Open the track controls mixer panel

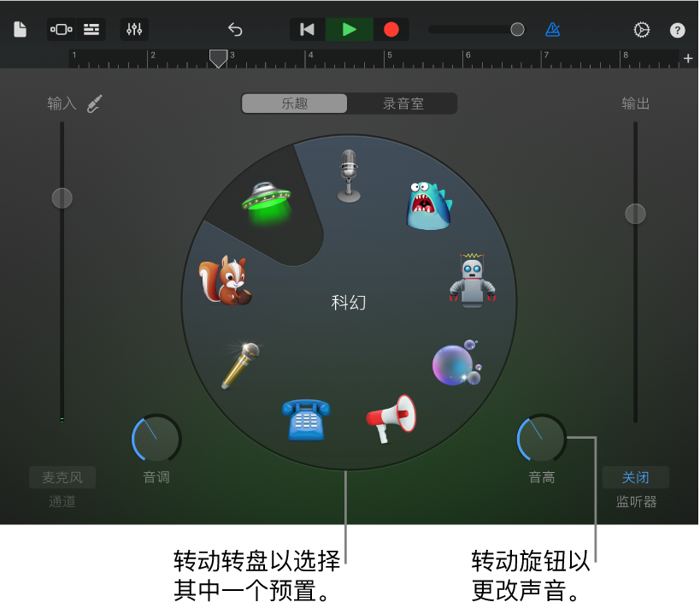click(x=134, y=29)
